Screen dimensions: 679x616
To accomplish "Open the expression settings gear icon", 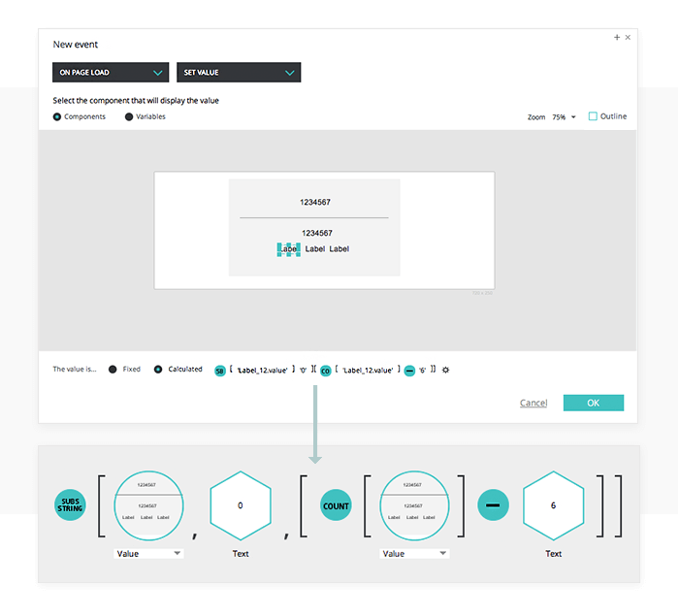I will [x=445, y=370].
